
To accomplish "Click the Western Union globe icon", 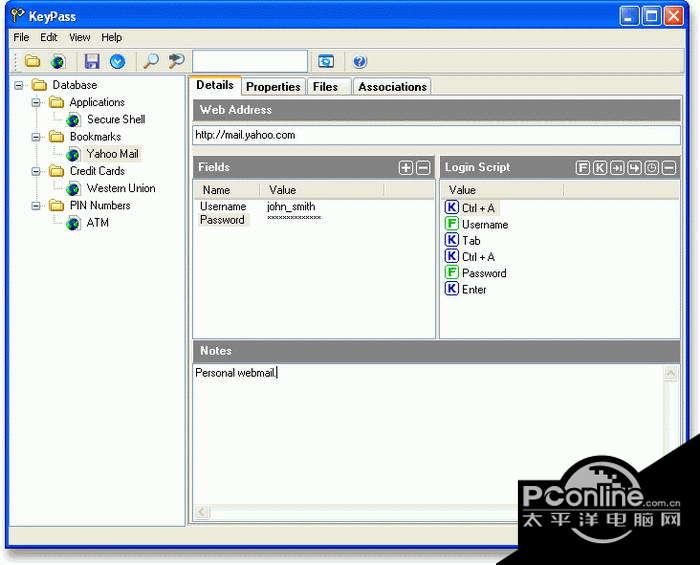I will tap(73, 189).
